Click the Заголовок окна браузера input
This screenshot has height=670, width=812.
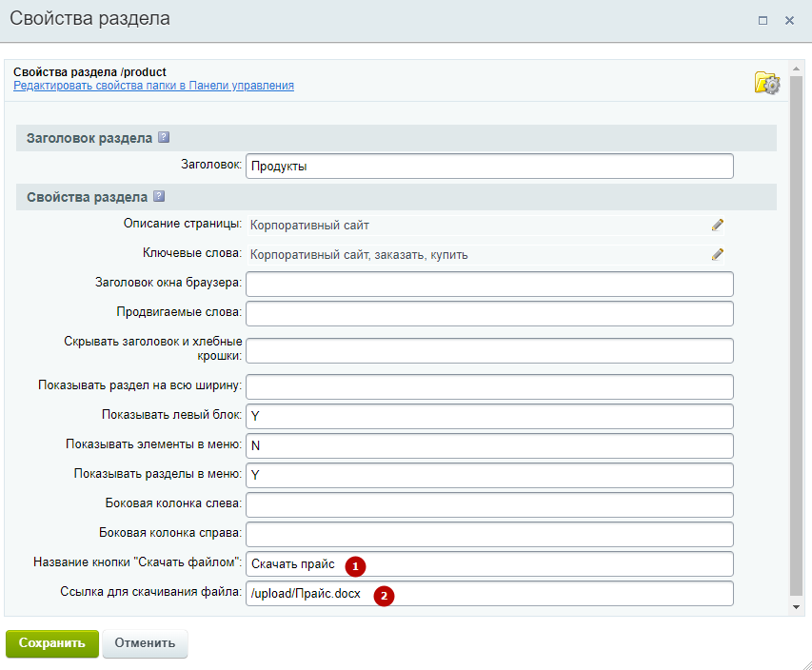[x=489, y=285]
